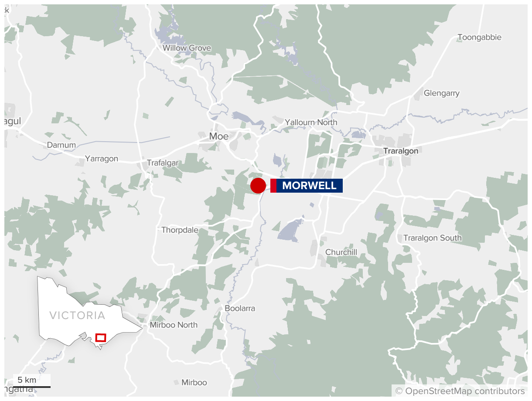Click the 5 km scale bar

point(31,381)
